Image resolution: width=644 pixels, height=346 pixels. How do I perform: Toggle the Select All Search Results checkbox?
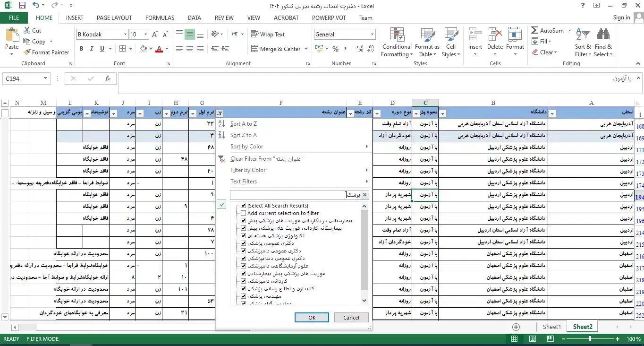pos(244,206)
